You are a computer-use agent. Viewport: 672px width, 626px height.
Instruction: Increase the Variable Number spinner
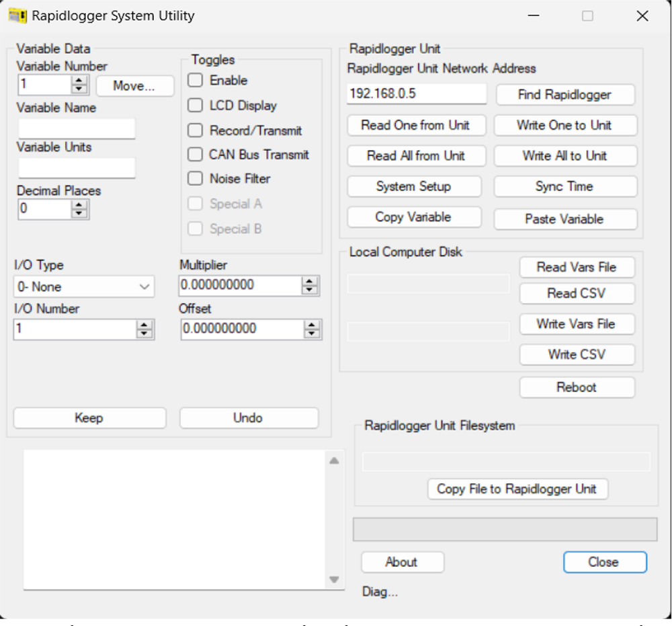point(79,80)
